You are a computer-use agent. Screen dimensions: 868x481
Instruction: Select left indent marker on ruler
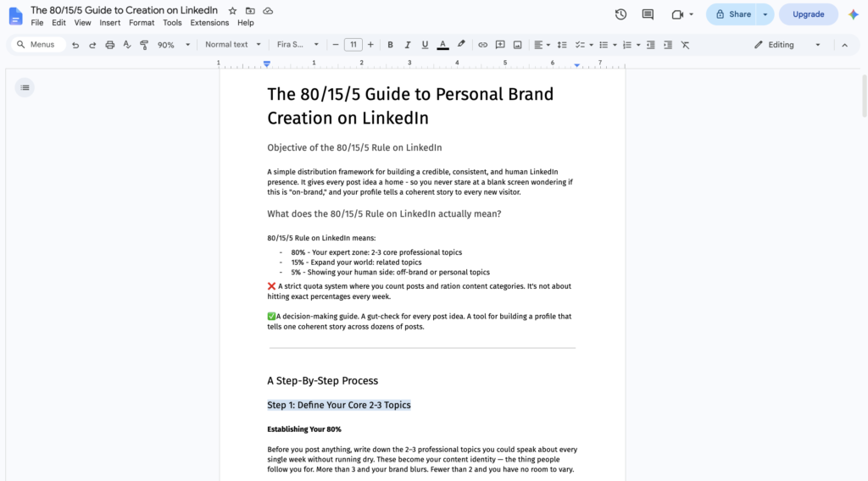tap(267, 64)
